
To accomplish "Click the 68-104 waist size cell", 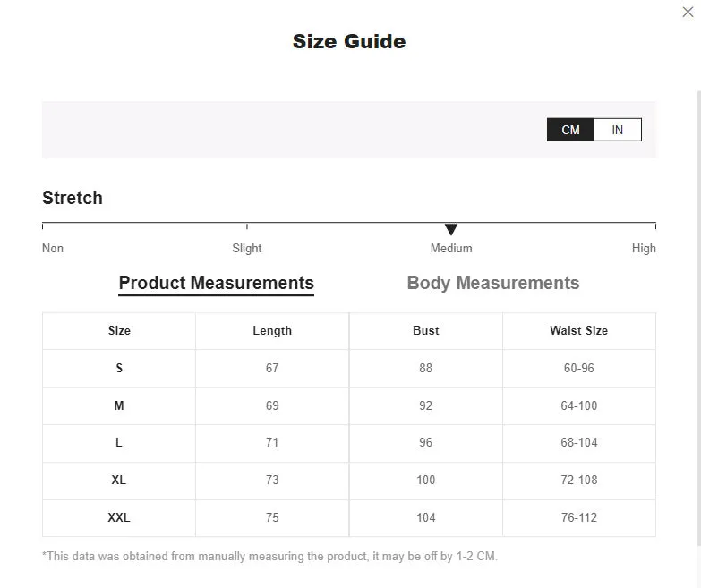I will pos(579,442).
